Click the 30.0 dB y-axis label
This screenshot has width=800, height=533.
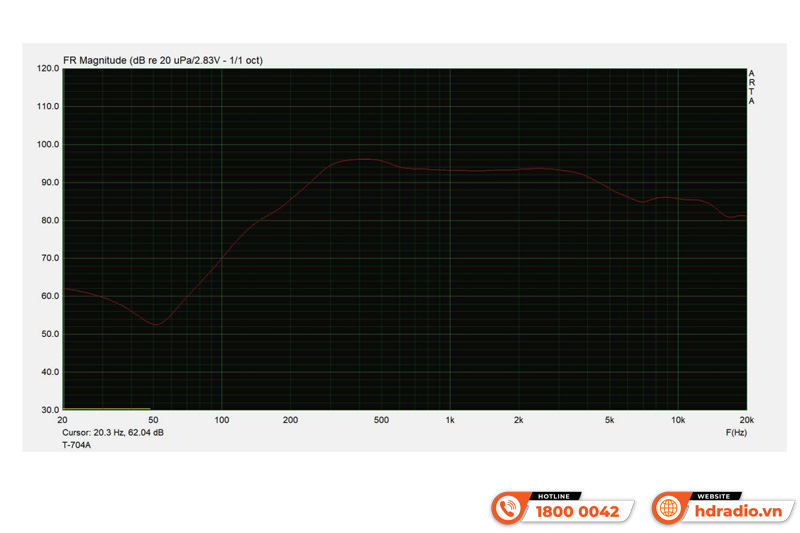(48, 410)
